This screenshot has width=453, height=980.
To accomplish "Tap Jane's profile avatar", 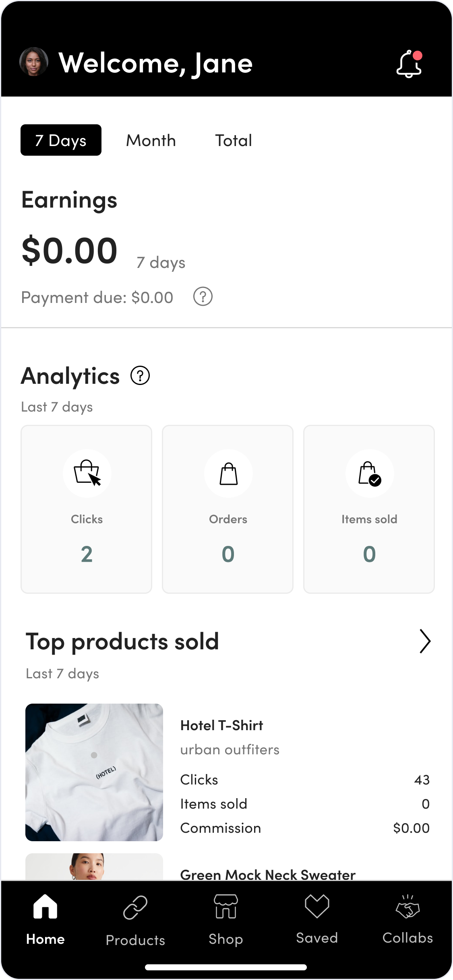I will tap(34, 62).
